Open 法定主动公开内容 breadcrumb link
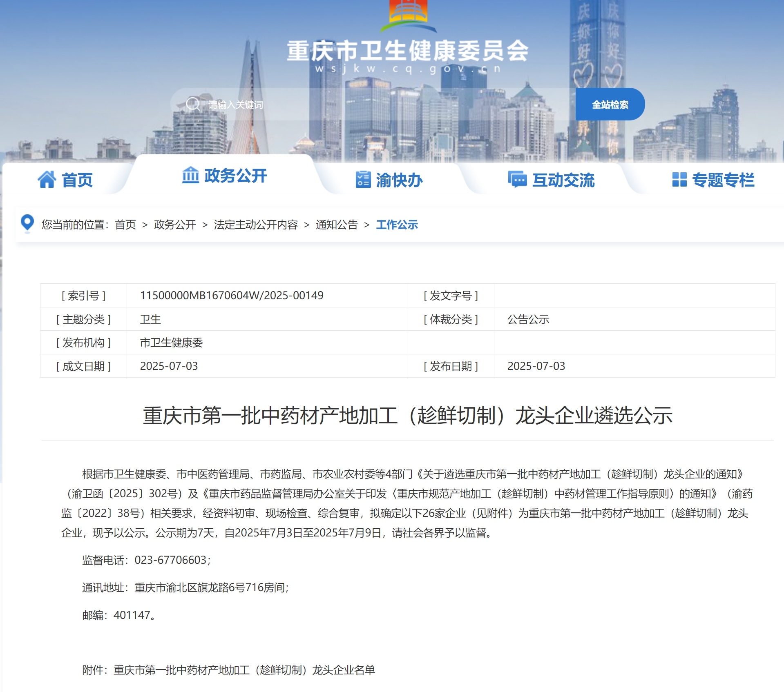This screenshot has width=784, height=692. pyautogui.click(x=256, y=225)
